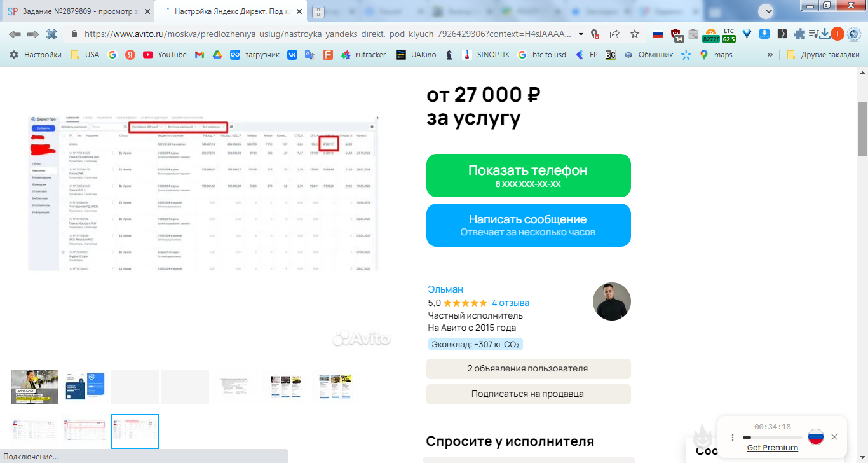This screenshot has width=868, height=463.
Task: Open the YouTube bookmark
Action: (165, 55)
